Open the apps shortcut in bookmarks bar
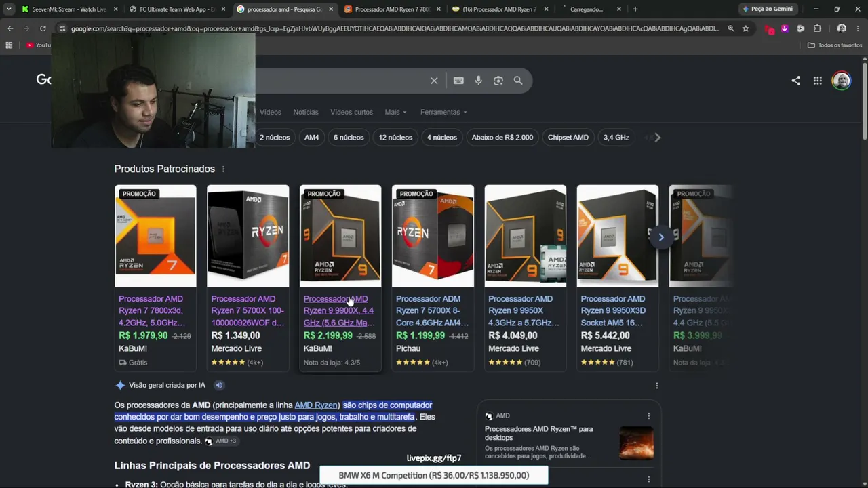 coord(9,45)
